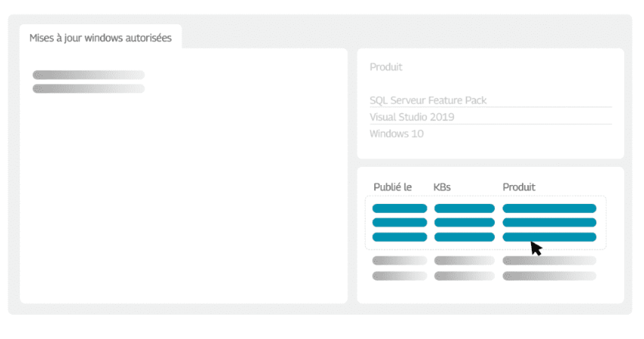Click the Produit panel heading
The width and height of the screenshot is (644, 339).
pos(386,67)
